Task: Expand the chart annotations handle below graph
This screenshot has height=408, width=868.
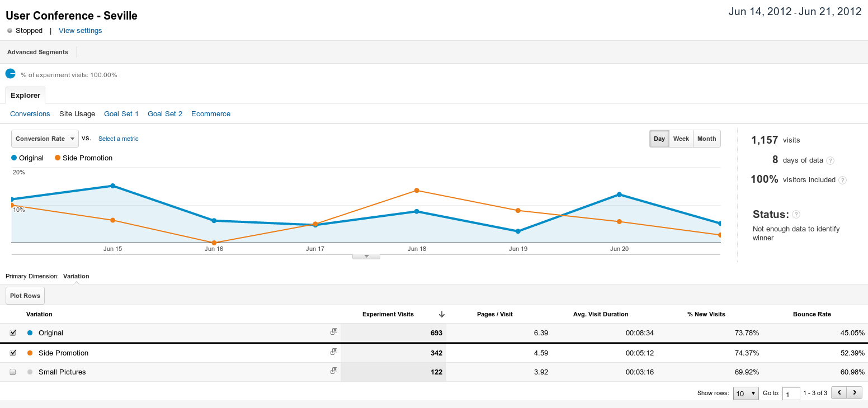Action: (x=366, y=256)
